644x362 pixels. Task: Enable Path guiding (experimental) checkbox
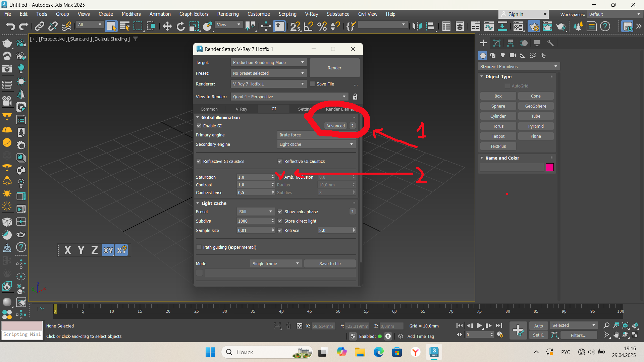point(199,247)
